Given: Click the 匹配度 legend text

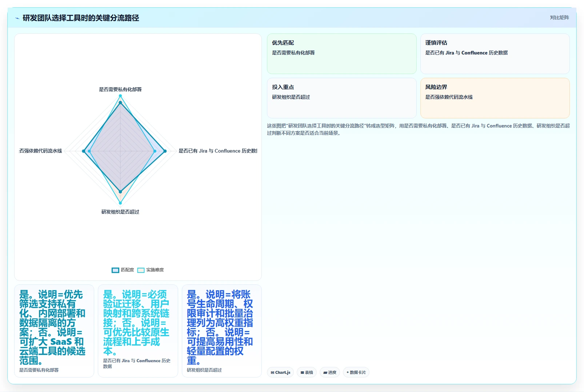Looking at the screenshot, I should pos(127,270).
